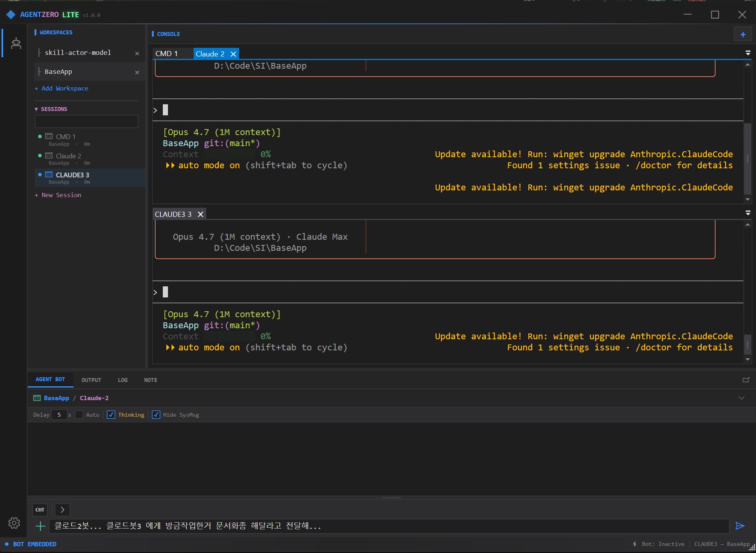The image size is (756, 553).
Task: Uncheck the Thinking checkbox
Action: pyautogui.click(x=111, y=415)
